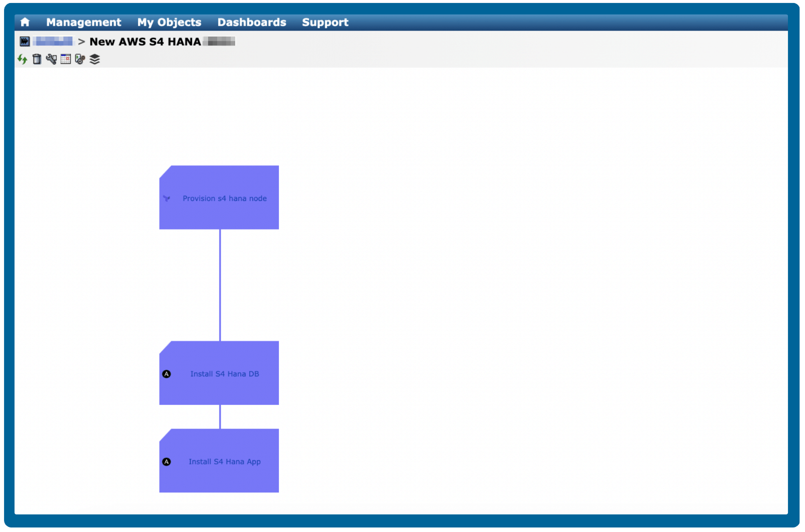The height and width of the screenshot is (532, 805).
Task: Click the Home icon in the menu bar
Action: (24, 22)
